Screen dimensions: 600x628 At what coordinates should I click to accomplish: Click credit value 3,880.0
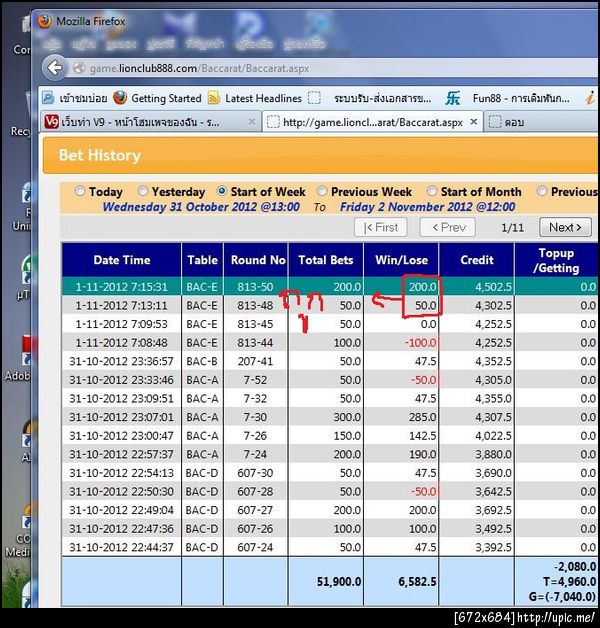tap(493, 454)
